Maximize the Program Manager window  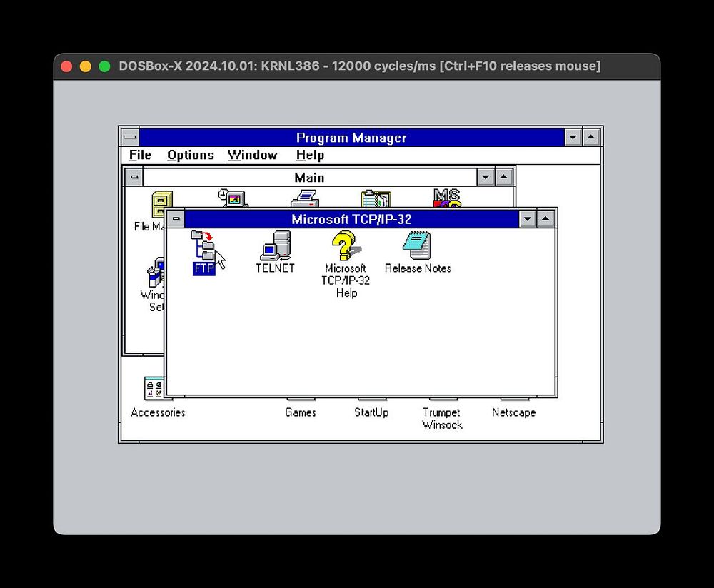(x=591, y=137)
